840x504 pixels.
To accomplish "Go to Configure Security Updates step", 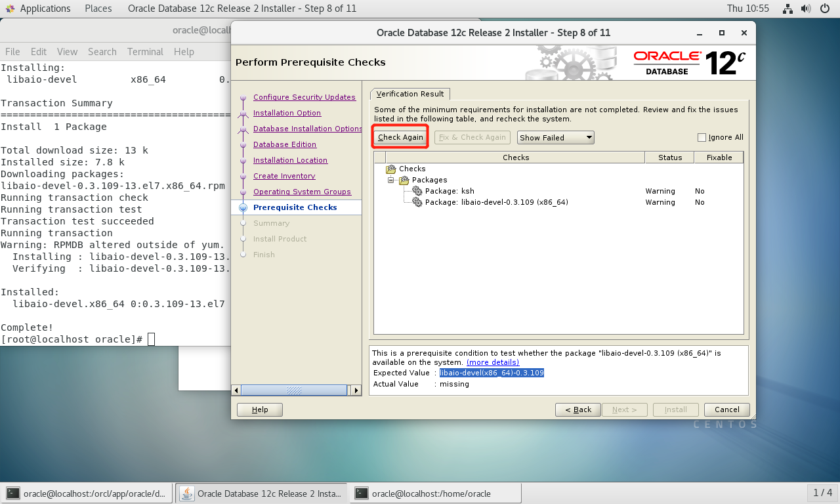I will tap(304, 97).
